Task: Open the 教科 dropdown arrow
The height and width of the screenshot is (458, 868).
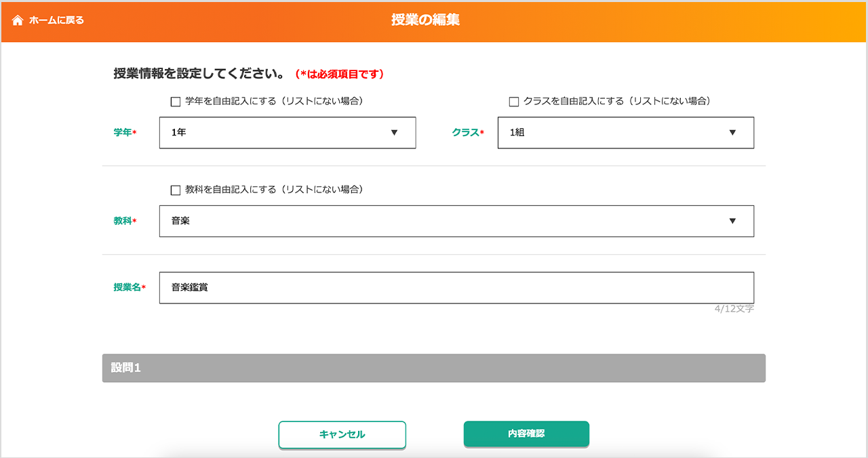Action: [732, 221]
